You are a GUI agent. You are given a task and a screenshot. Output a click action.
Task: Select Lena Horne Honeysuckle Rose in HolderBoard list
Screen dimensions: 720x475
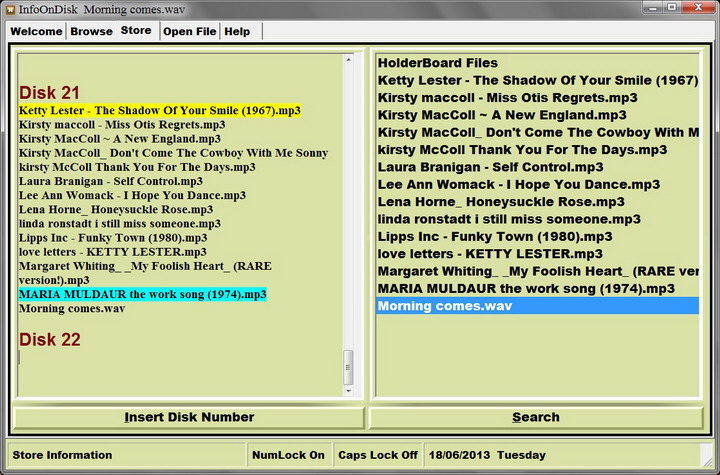pos(537,202)
